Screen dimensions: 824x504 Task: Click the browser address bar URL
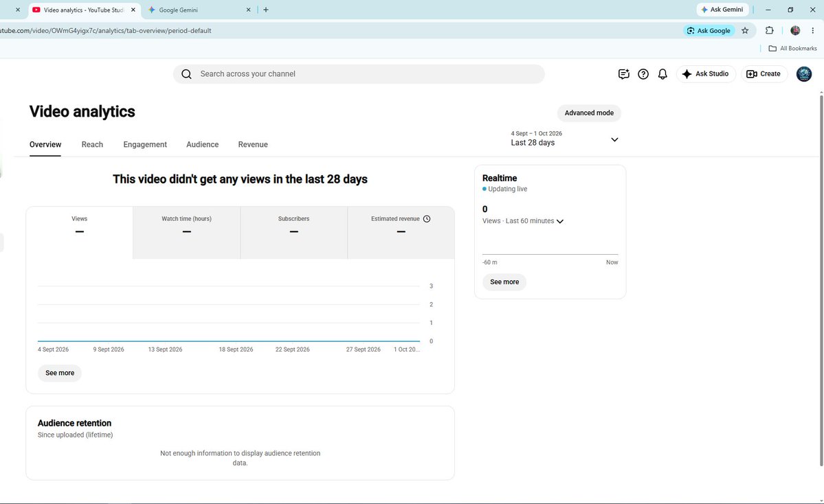[106, 30]
